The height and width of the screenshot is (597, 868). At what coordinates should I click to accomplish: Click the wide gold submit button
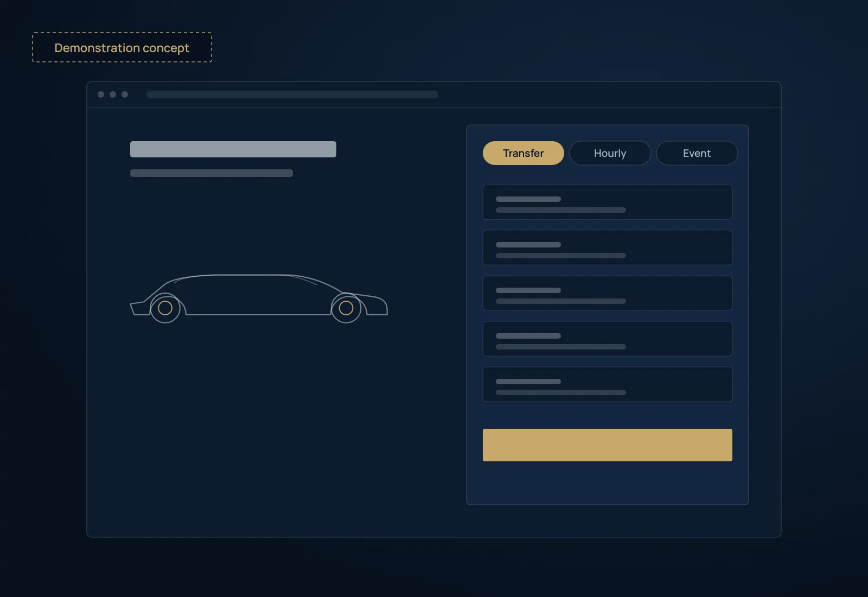click(x=608, y=445)
